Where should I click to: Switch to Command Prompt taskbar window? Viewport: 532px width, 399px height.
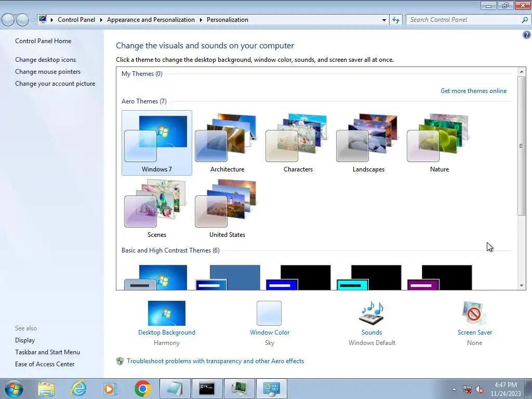tap(207, 389)
